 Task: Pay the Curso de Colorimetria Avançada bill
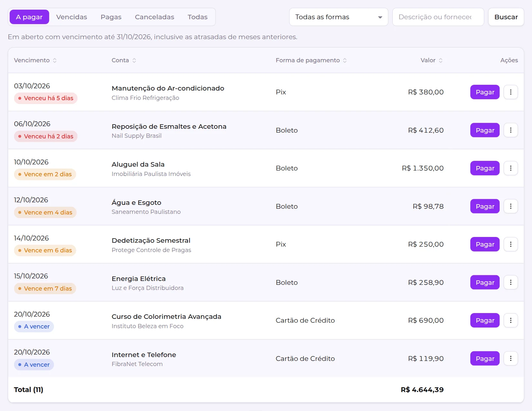[485, 320]
